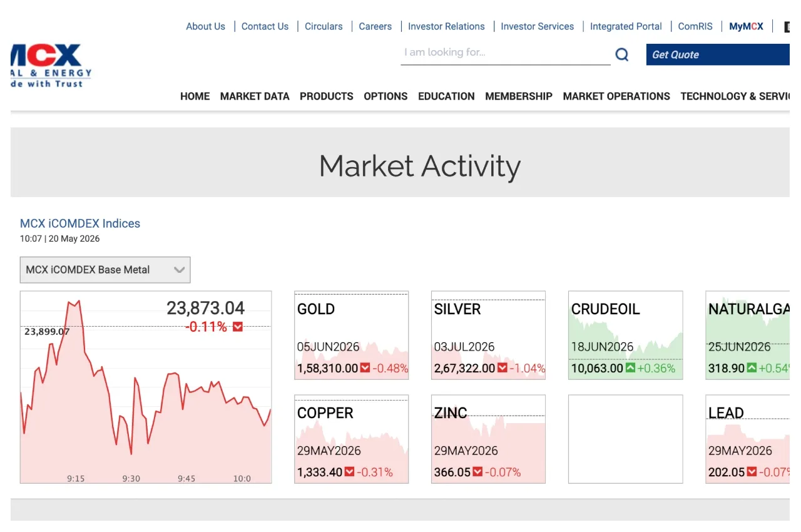
Task: Click the search magnifier icon
Action: [x=621, y=54]
